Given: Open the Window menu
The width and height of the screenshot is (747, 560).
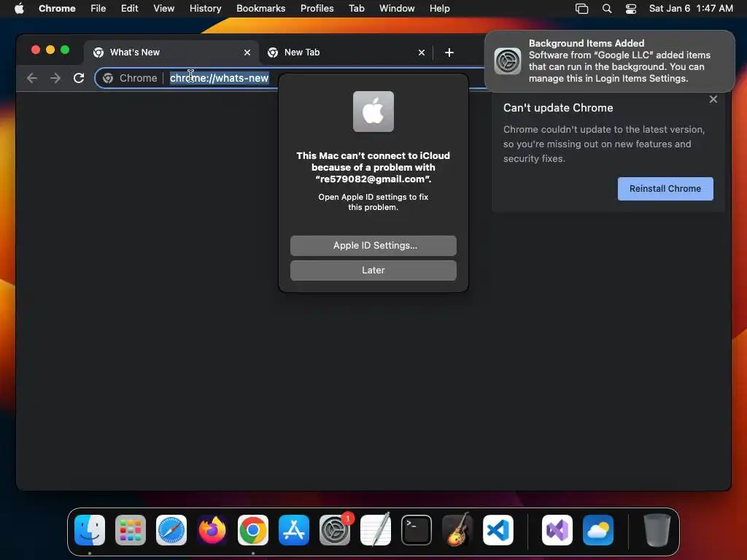Looking at the screenshot, I should point(397,9).
